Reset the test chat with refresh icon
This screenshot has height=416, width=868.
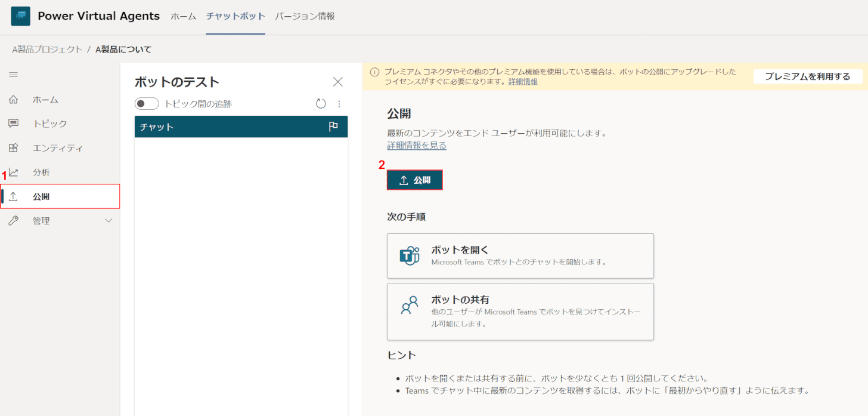click(x=321, y=104)
